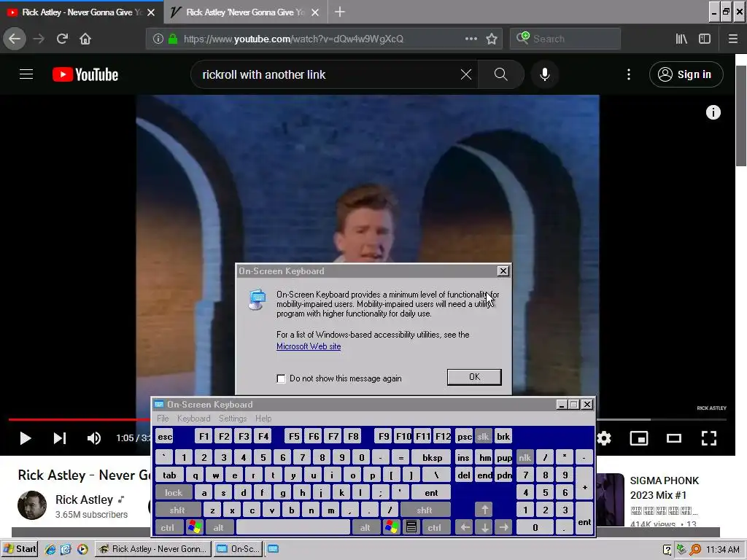
Task: Click the Sign in button
Action: pos(686,74)
